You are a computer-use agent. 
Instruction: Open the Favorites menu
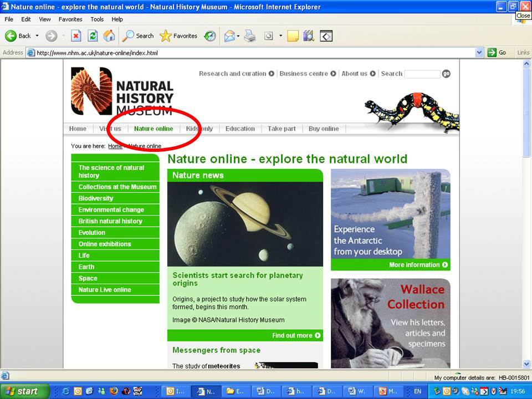(x=70, y=19)
